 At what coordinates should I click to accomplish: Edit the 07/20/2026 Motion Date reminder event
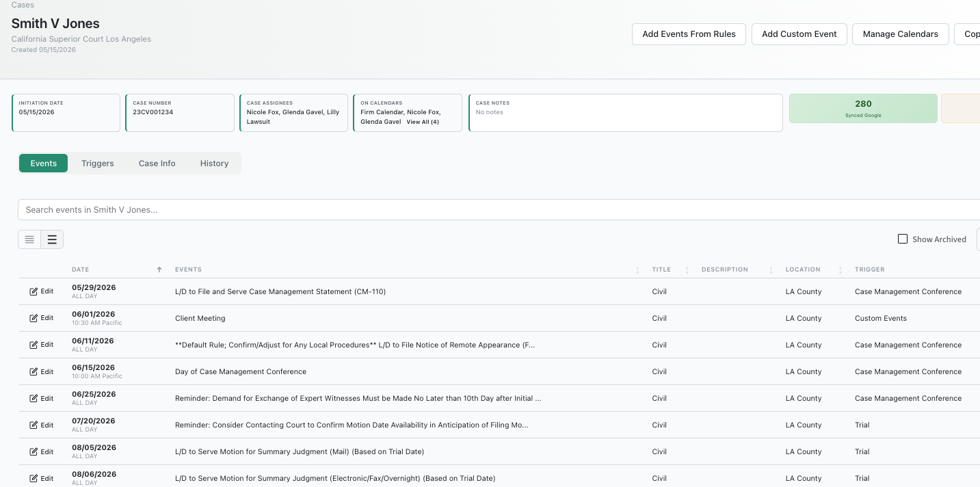41,425
